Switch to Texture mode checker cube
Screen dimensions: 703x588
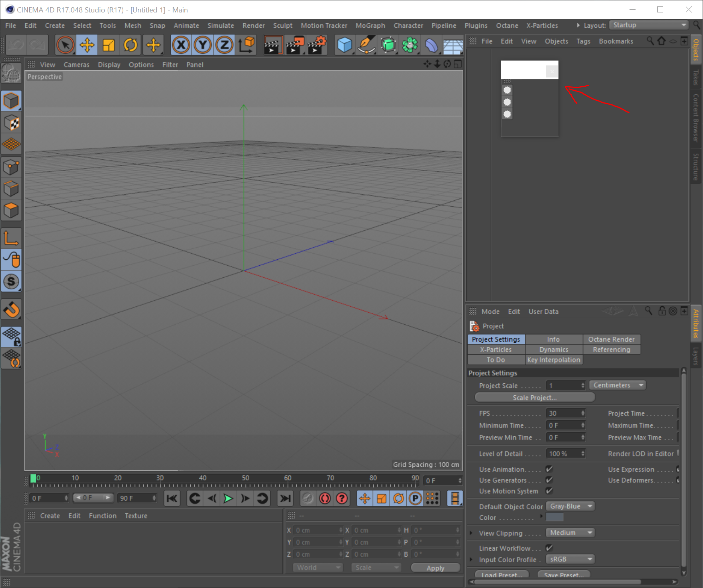pos(11,122)
